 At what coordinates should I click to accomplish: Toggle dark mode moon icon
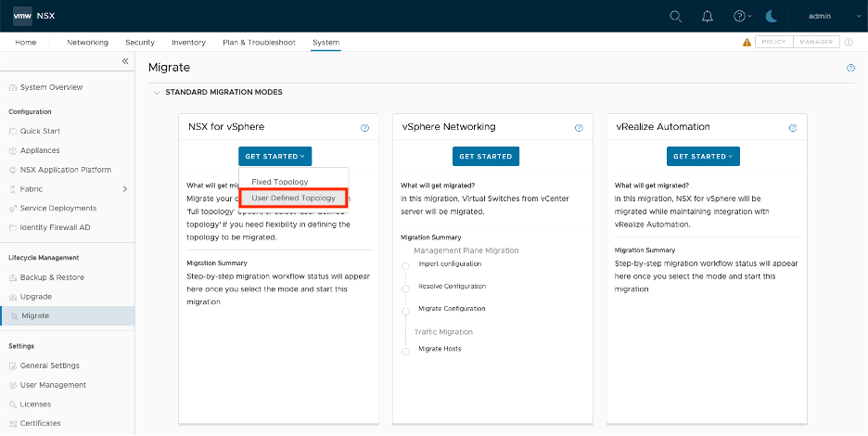[x=772, y=16]
